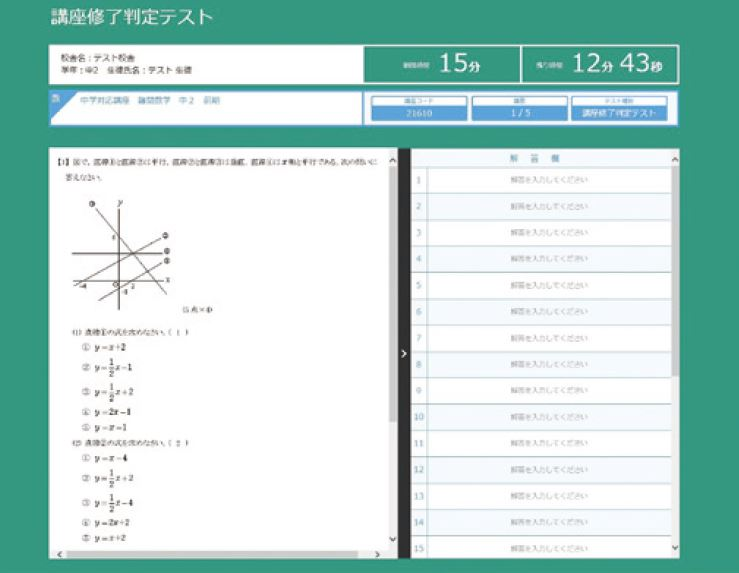The image size is (739, 573).
Task: Click the school name line 校舎名
Action: click(98, 58)
